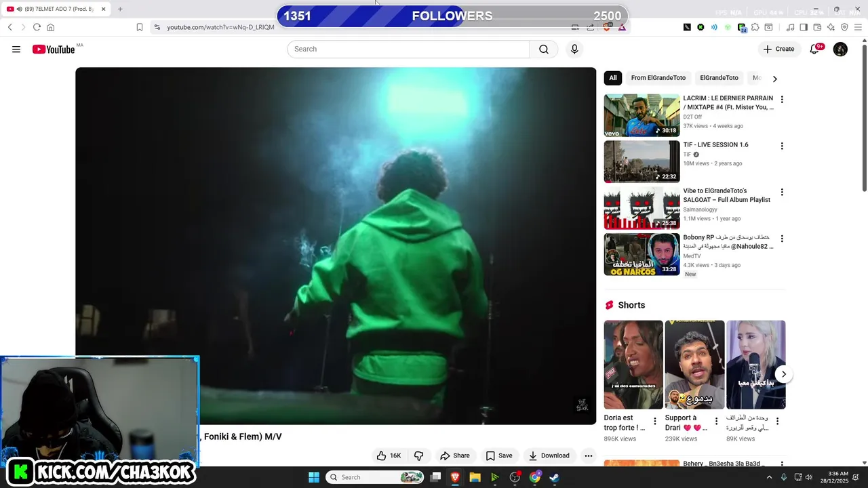Go to the YouTube home logo
868x488 pixels.
pyautogui.click(x=54, y=49)
